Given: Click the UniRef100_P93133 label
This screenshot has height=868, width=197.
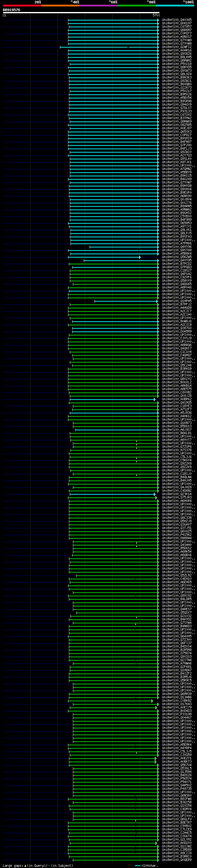Looking at the screenshot, I should [x=177, y=111].
